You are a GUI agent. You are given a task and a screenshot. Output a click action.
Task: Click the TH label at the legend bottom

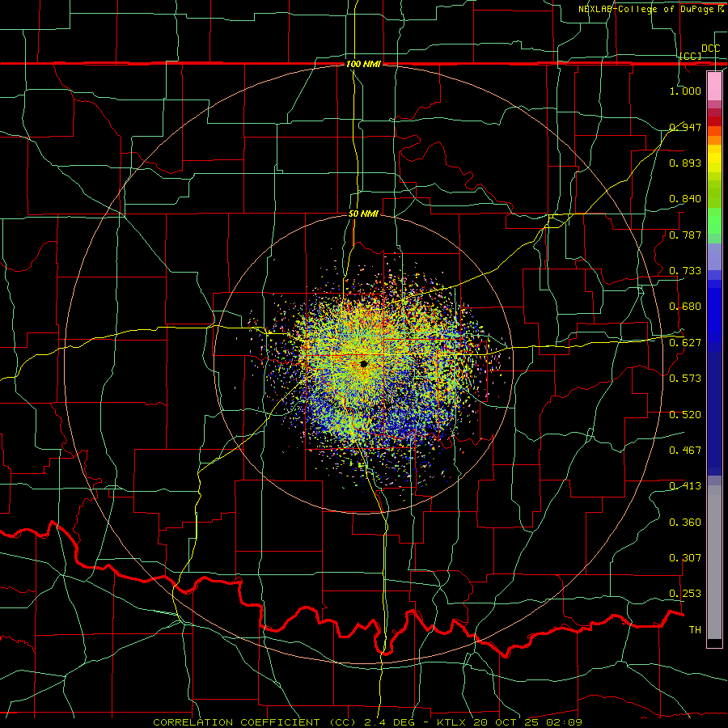[695, 629]
